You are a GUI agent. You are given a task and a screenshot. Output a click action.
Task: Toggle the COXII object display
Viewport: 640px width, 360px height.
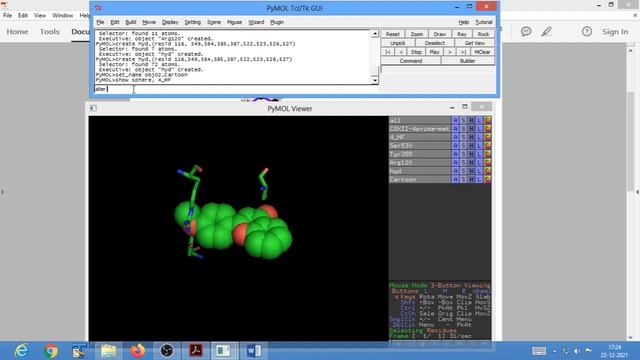click(x=420, y=129)
